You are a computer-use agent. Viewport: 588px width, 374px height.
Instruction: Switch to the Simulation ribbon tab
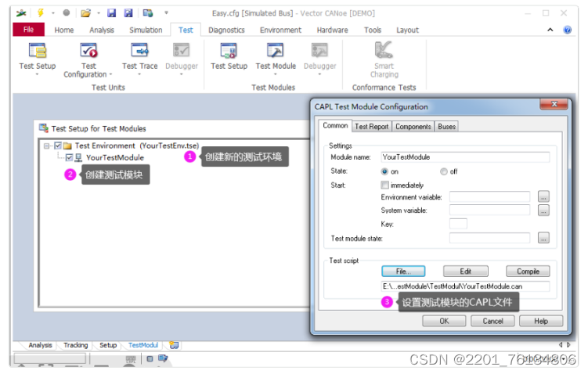146,30
